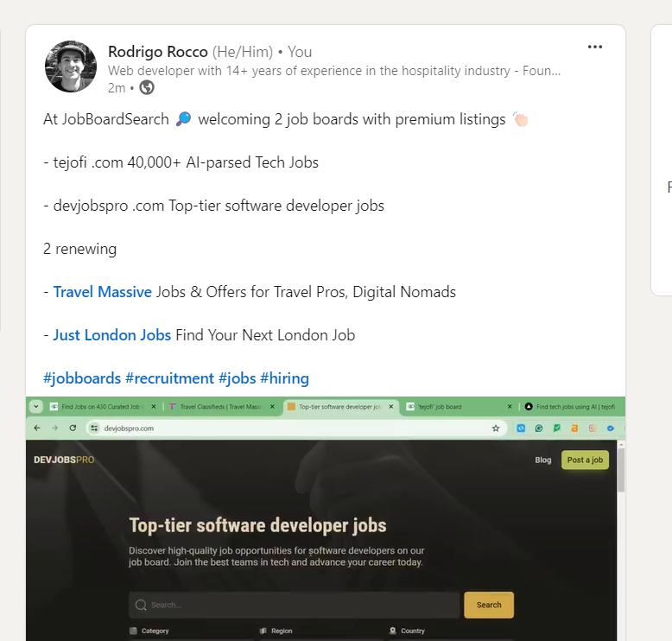View site information icon in address bar
Screen dimensions: 672x641
(x=94, y=428)
